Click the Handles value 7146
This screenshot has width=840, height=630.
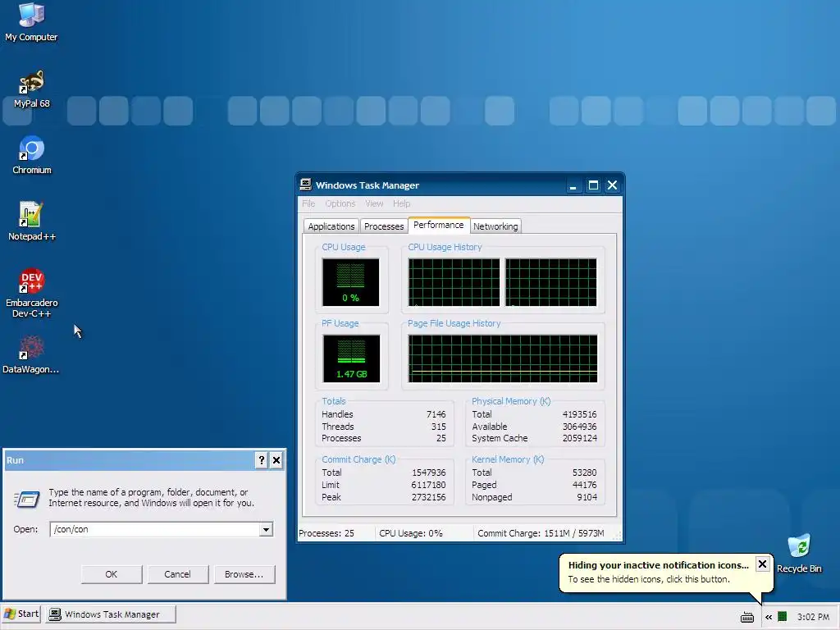[436, 414]
